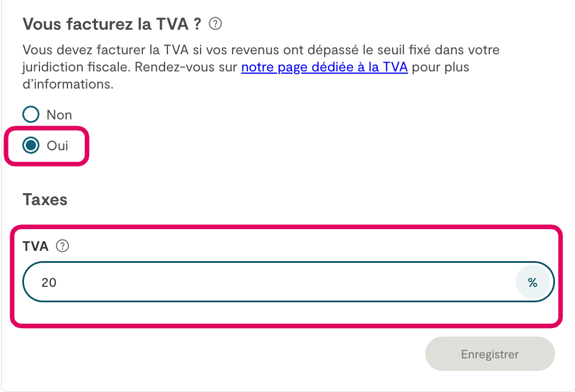Click "pour plus" text after the link
The width and height of the screenshot is (575, 392).
click(440, 67)
